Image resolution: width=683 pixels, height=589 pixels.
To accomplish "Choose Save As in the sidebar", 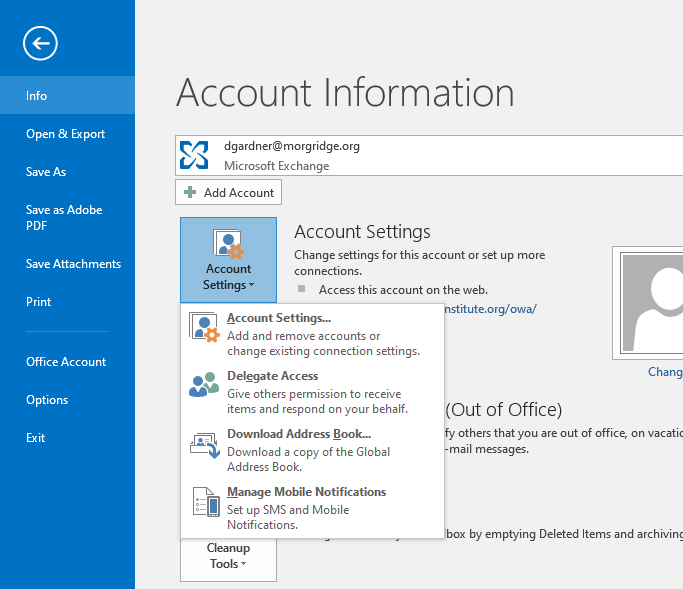I will click(68, 172).
